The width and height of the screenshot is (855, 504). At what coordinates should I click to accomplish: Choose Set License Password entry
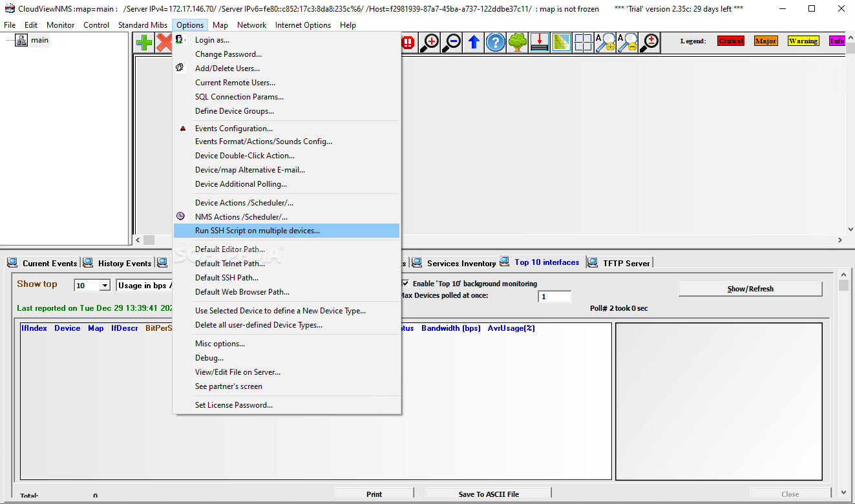point(287,405)
